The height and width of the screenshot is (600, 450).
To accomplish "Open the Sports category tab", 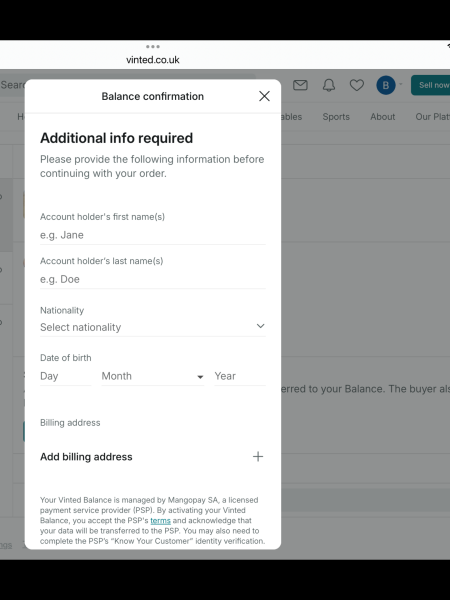I will [x=336, y=117].
